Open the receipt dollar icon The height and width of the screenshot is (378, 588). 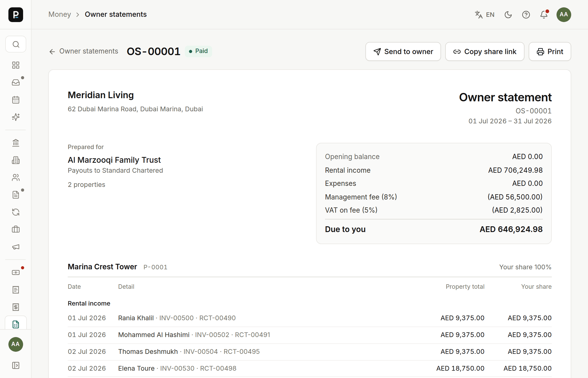[16, 307]
